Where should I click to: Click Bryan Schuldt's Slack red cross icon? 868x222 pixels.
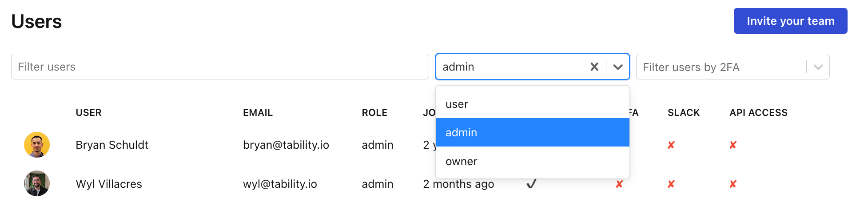coord(671,145)
